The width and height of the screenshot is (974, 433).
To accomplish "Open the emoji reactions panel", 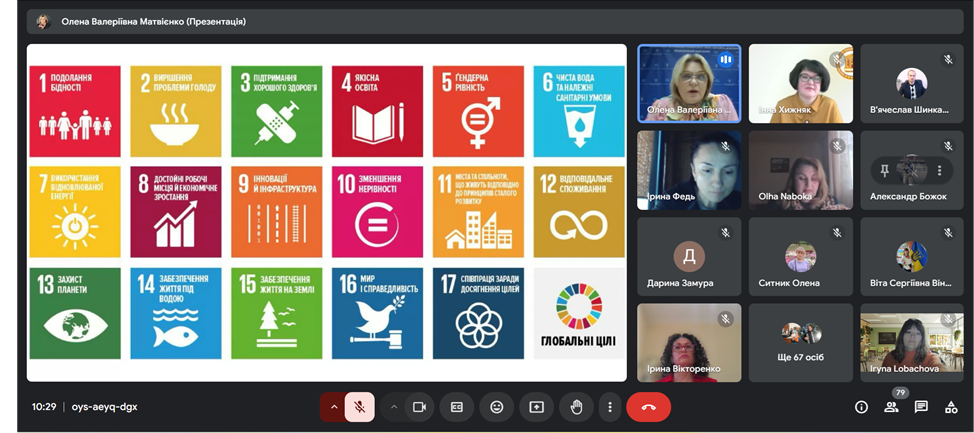I will click(x=496, y=407).
